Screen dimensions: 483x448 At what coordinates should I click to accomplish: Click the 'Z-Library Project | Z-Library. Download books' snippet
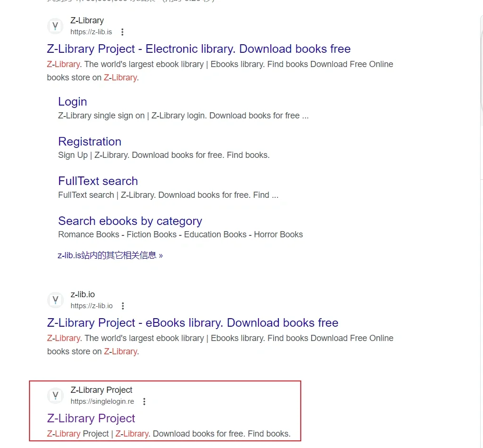169,434
